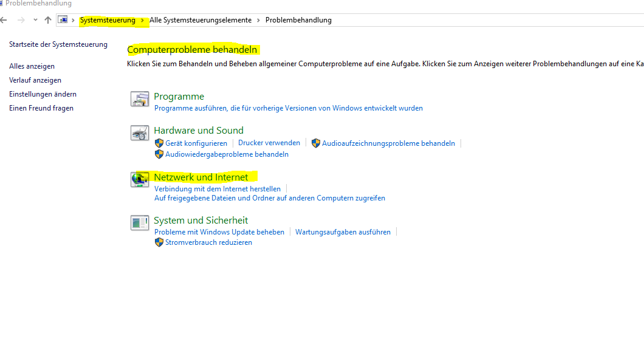Select Problembehandlung breadcrumb item
The height and width of the screenshot is (339, 644).
298,20
